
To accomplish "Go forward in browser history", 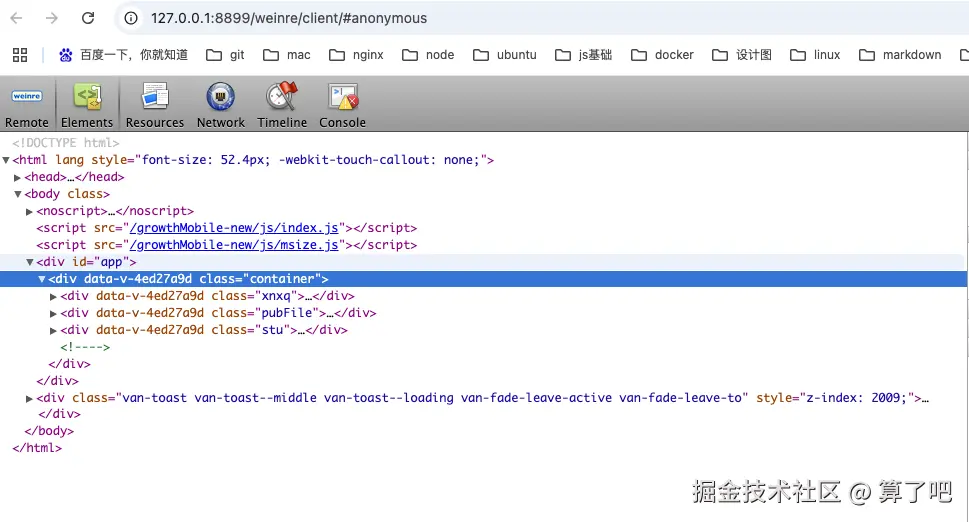I will tap(52, 18).
